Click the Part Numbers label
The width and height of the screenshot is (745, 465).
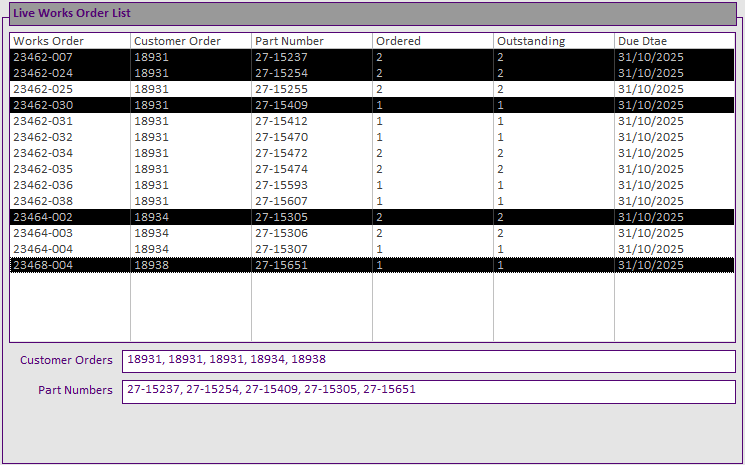(x=75, y=390)
